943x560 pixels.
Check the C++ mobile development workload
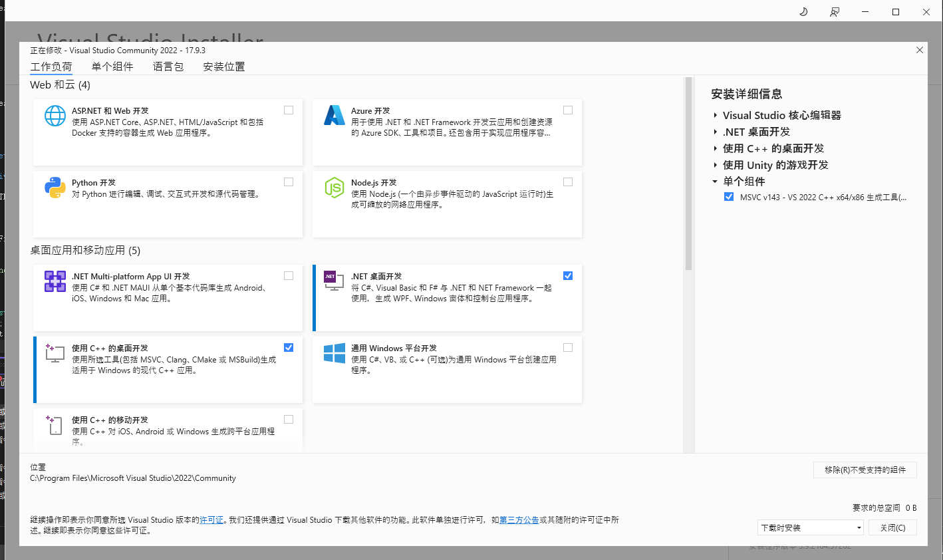coord(289,420)
